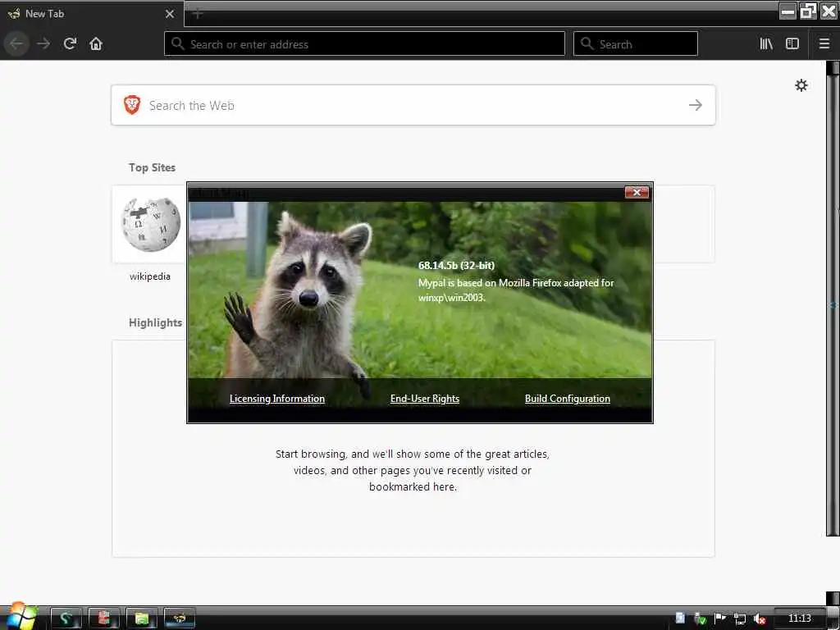Open the Library icon in toolbar
The height and width of the screenshot is (630, 840).
tap(766, 43)
